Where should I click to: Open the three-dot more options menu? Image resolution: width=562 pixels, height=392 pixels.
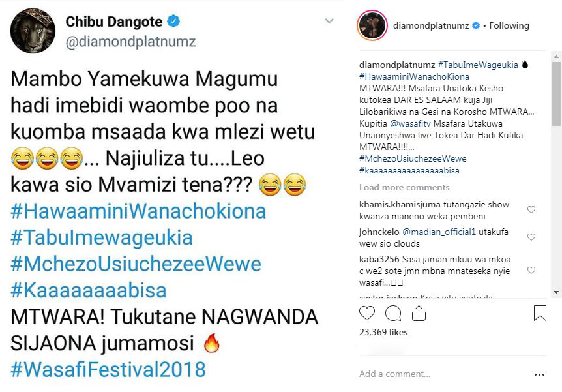tap(539, 374)
